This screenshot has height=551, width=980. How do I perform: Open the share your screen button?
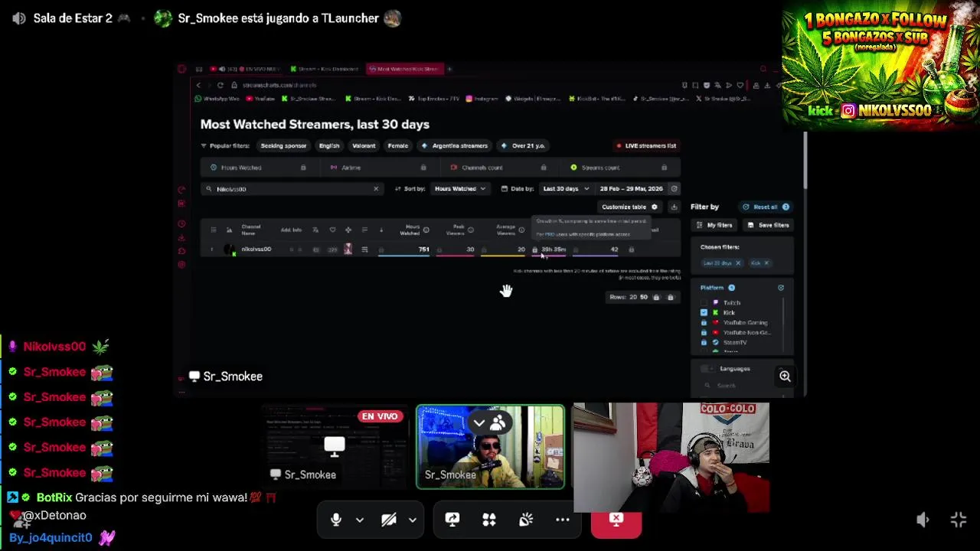coord(452,520)
